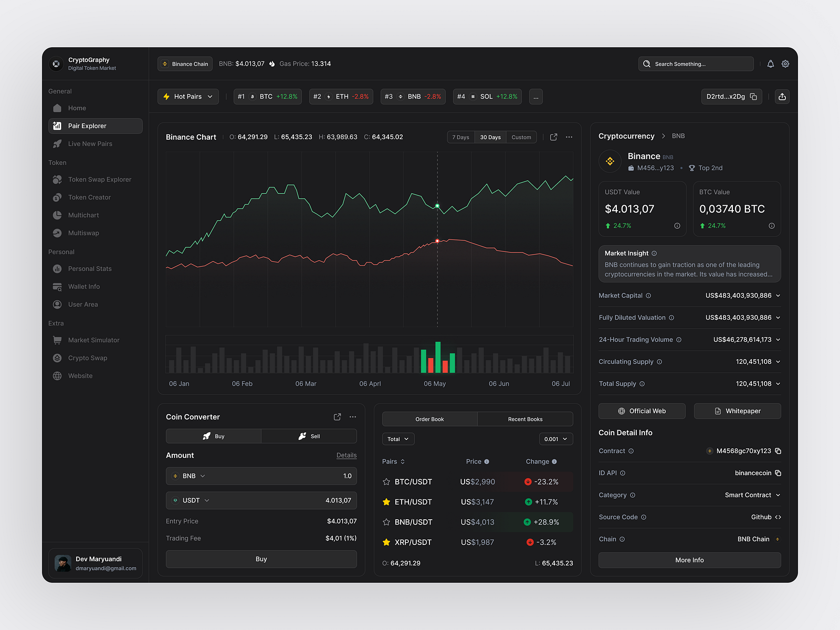This screenshot has height=630, width=840.
Task: Change the order book precision from 0.001
Action: pos(555,439)
